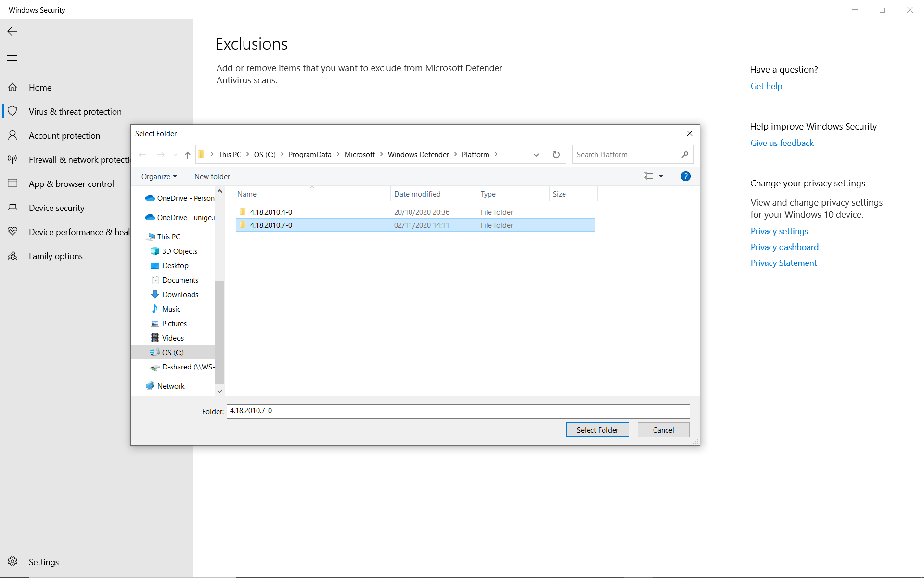Image resolution: width=924 pixels, height=578 pixels.
Task: Open the view options dropdown arrow
Action: (x=661, y=176)
